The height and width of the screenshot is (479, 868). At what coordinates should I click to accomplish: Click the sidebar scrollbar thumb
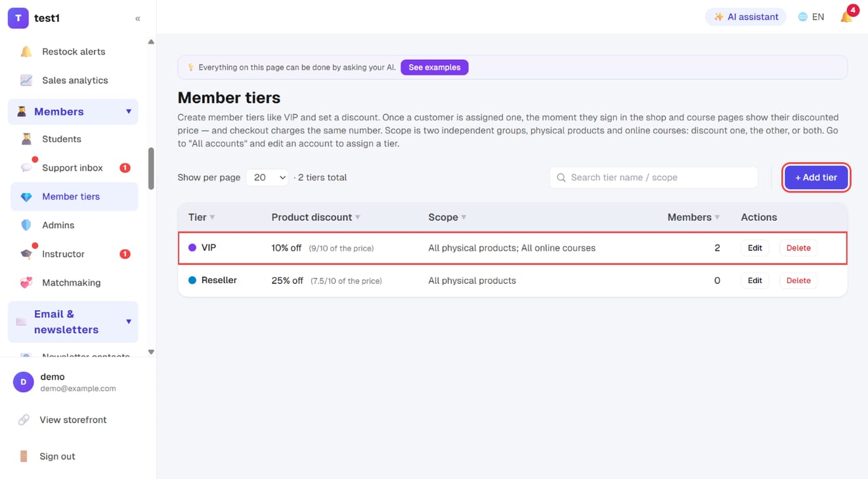click(x=151, y=168)
